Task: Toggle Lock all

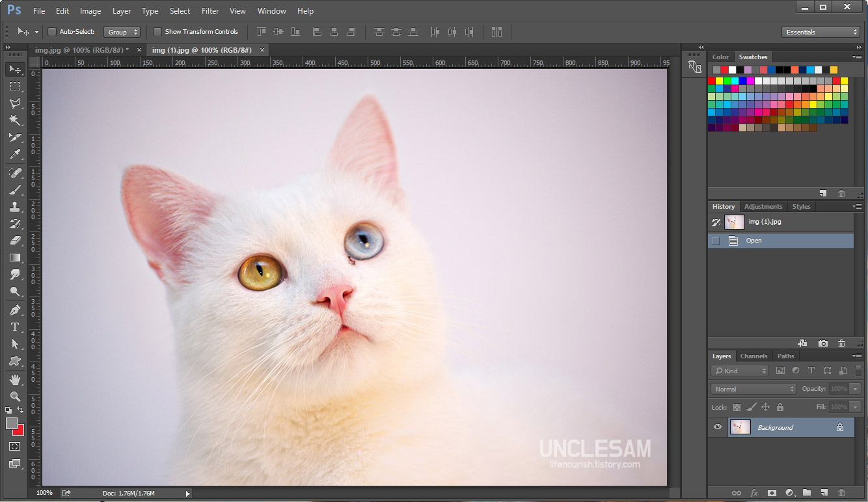Action: [780, 407]
